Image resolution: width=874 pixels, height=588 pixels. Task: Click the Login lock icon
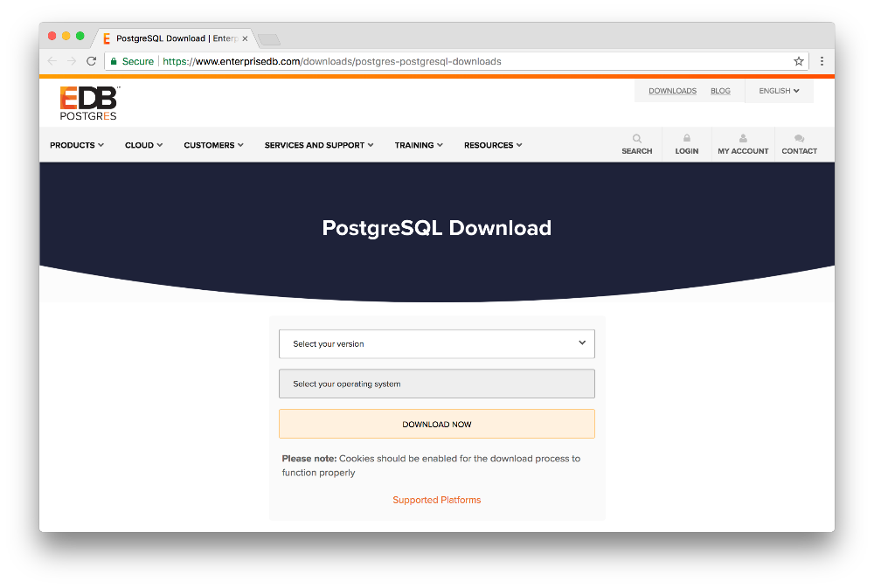click(x=687, y=138)
